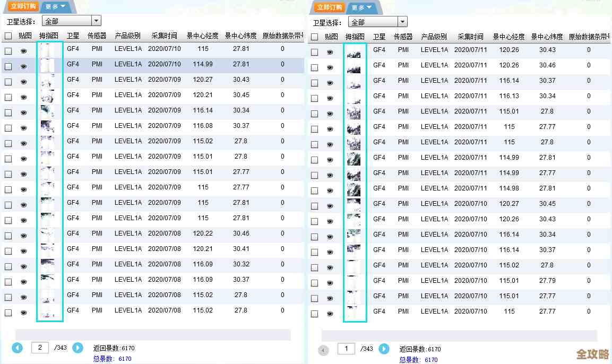Open the 卫星选择 '全部' dropdown in left panel
This screenshot has height=364, width=612.
click(71, 20)
